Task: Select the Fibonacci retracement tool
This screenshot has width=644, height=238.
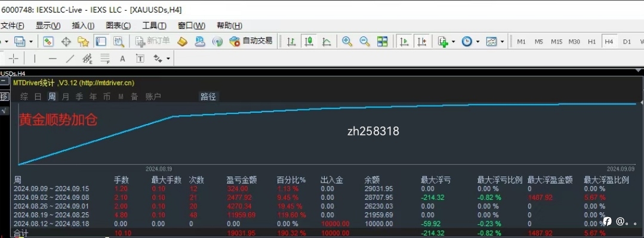Action: tap(105, 58)
